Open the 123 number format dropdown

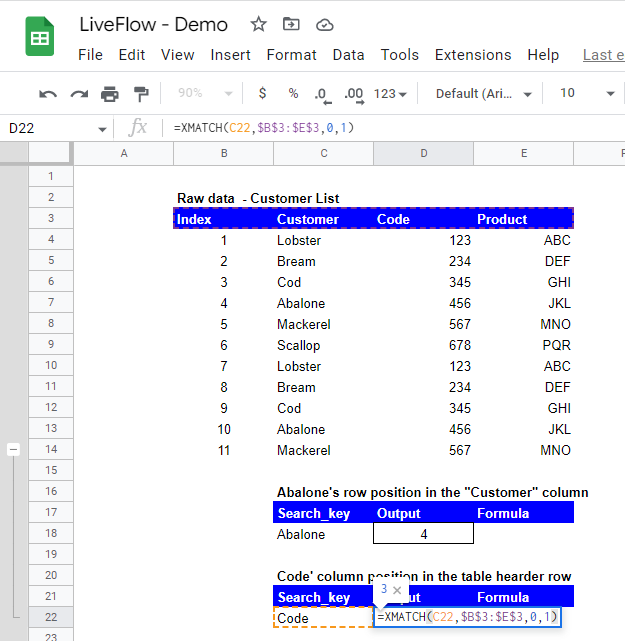pos(390,94)
